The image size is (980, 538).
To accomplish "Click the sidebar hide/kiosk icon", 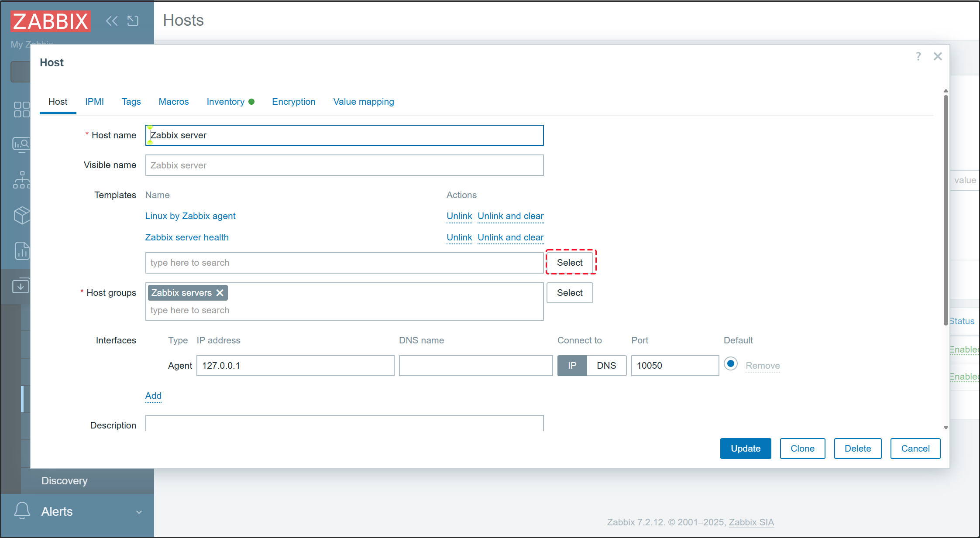I will 133,21.
